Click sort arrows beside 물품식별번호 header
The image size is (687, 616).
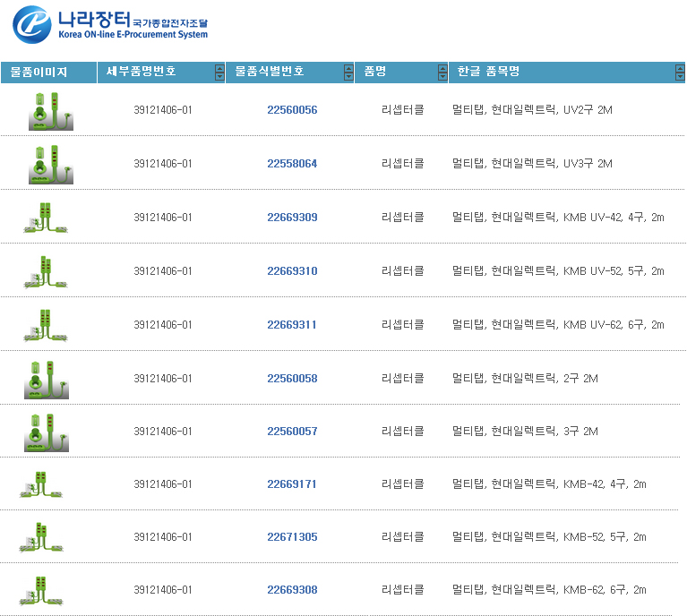[348, 73]
